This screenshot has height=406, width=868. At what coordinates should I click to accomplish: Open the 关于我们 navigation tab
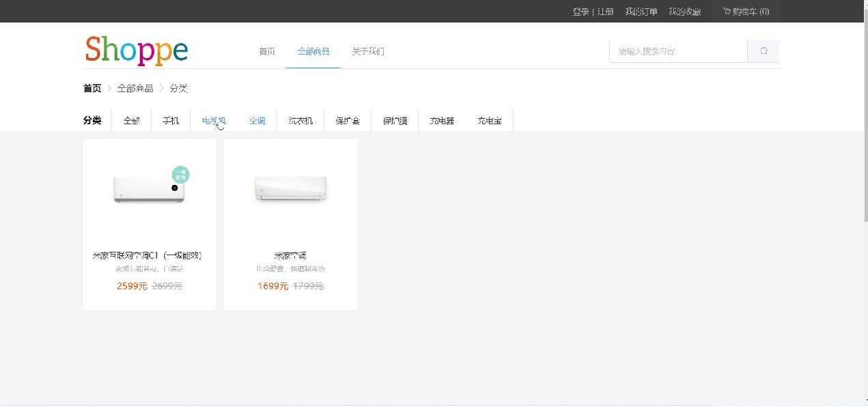pos(368,51)
